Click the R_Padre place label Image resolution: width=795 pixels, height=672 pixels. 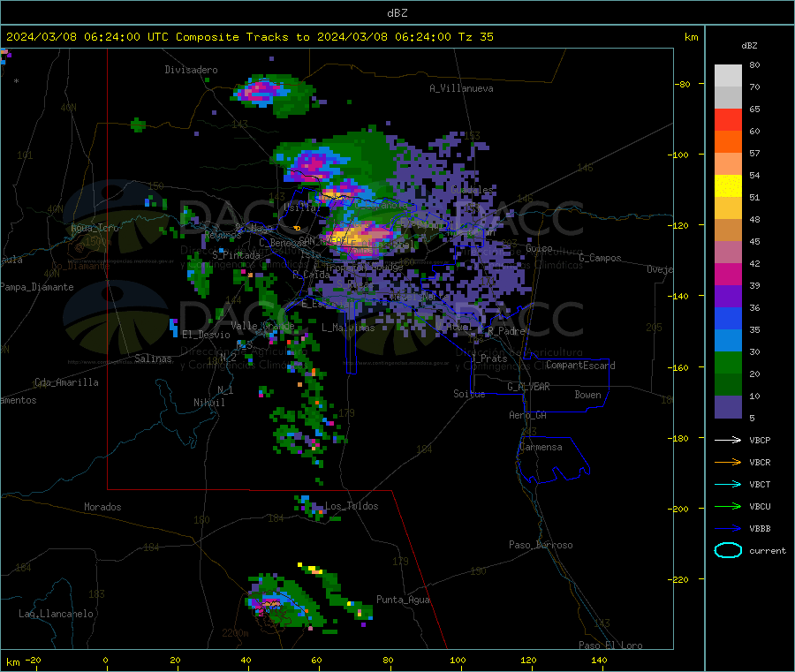pos(506,331)
